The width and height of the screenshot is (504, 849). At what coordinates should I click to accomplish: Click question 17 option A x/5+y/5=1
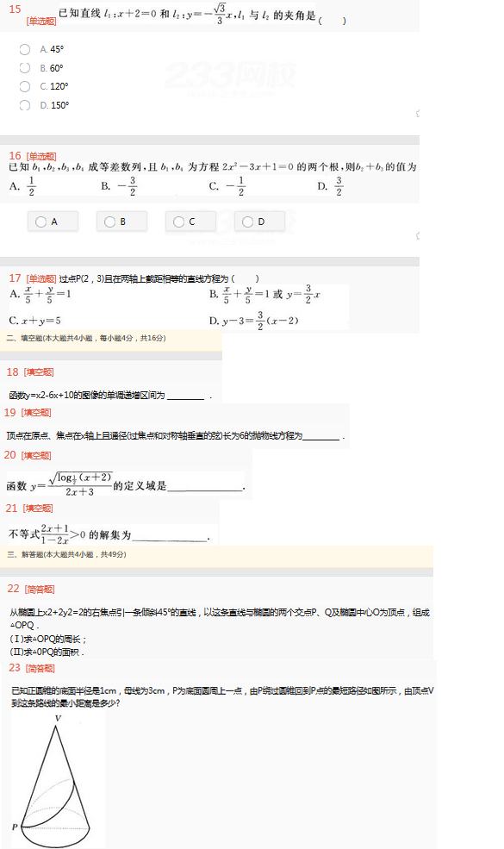pyautogui.click(x=40, y=295)
